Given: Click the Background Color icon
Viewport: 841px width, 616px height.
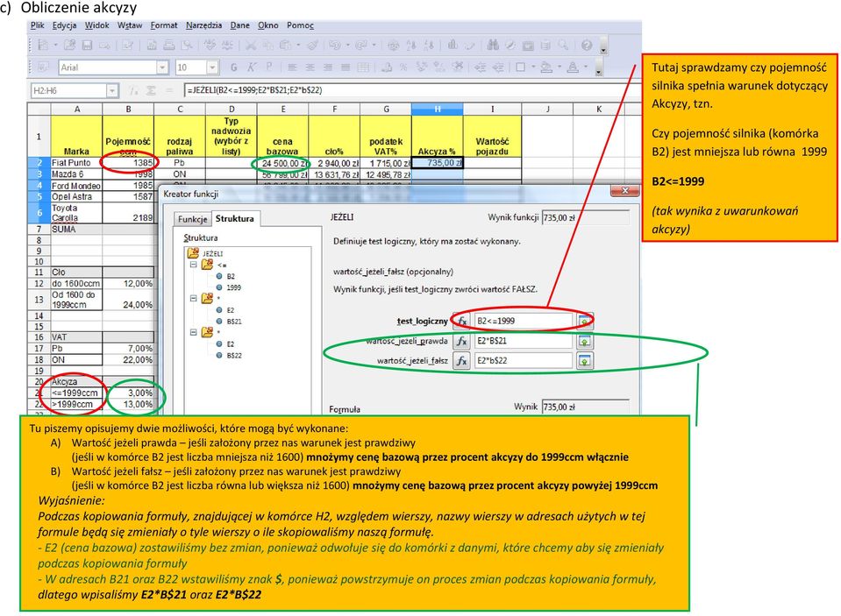Looking at the screenshot, I should [546, 67].
